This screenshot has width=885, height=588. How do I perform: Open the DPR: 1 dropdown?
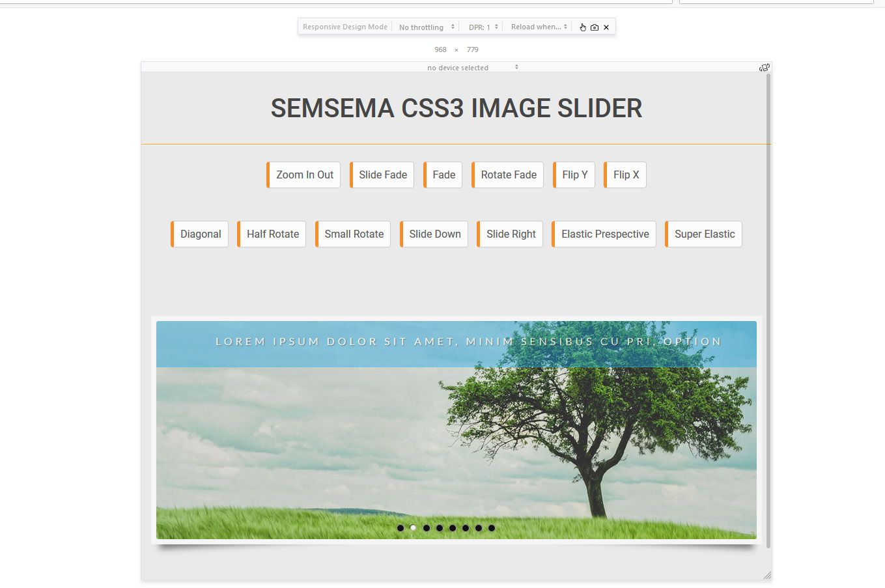pyautogui.click(x=483, y=27)
